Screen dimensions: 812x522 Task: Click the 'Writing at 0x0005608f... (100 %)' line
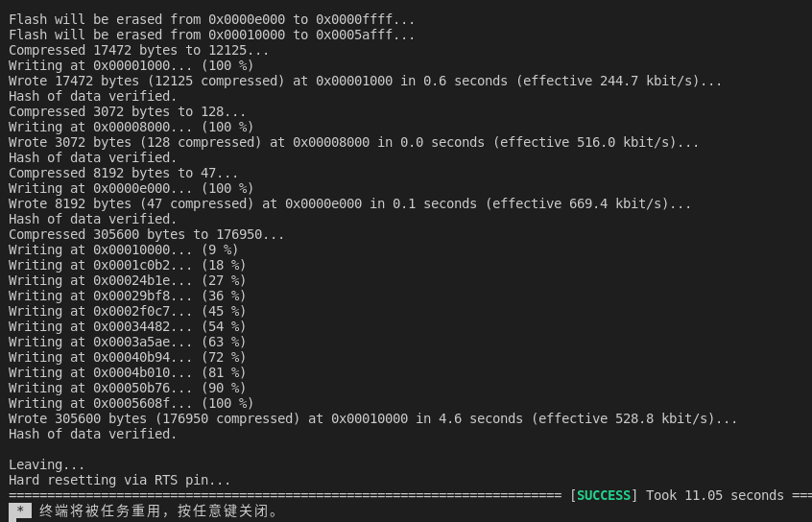click(131, 403)
